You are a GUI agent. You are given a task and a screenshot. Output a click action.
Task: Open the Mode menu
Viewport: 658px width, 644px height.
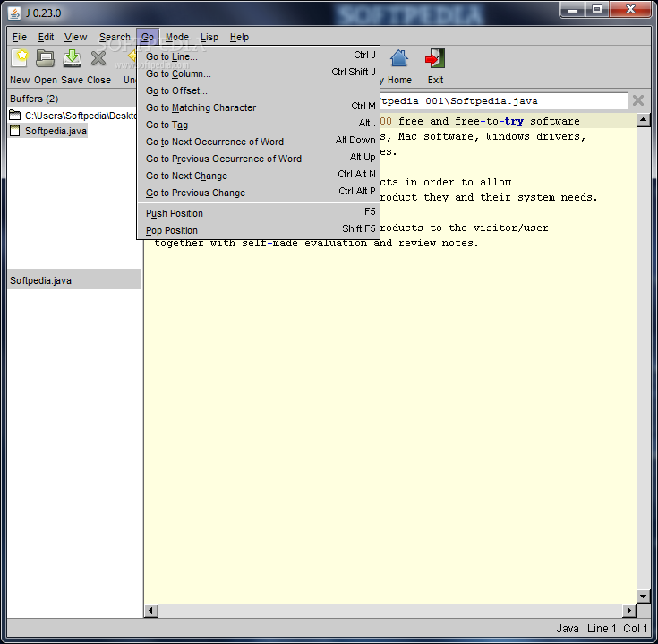pos(177,37)
